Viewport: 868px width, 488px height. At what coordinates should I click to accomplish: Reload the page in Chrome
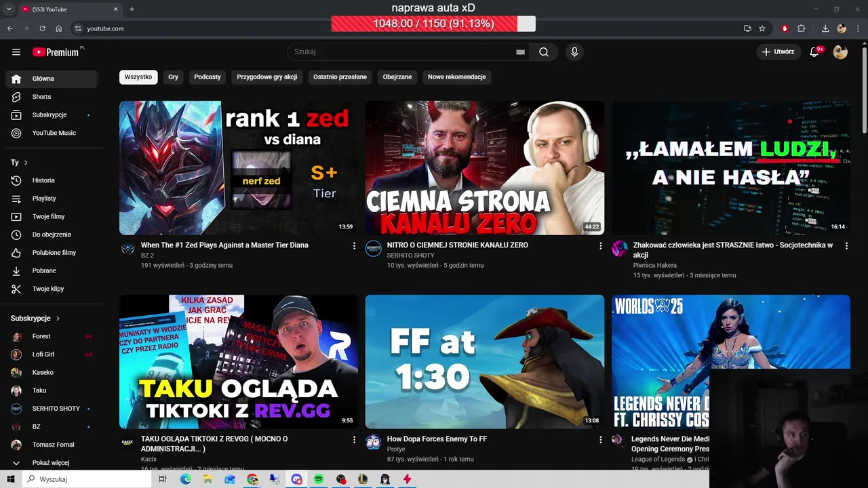[42, 28]
